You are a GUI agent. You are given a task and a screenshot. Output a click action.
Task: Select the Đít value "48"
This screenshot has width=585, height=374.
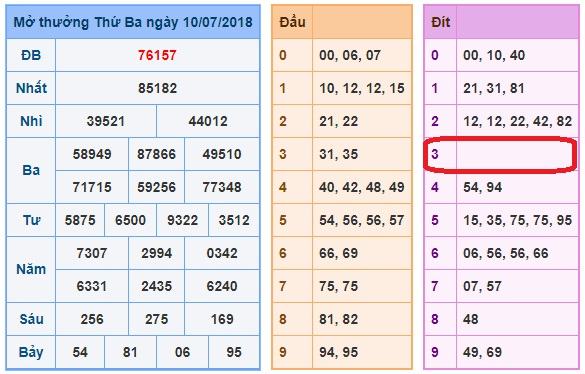(x=471, y=319)
